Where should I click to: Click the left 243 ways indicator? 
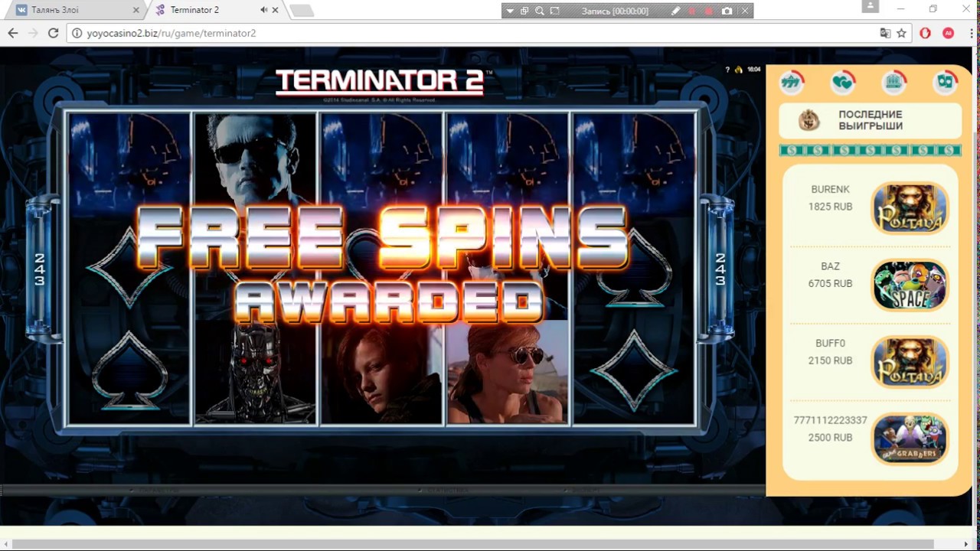click(x=39, y=269)
